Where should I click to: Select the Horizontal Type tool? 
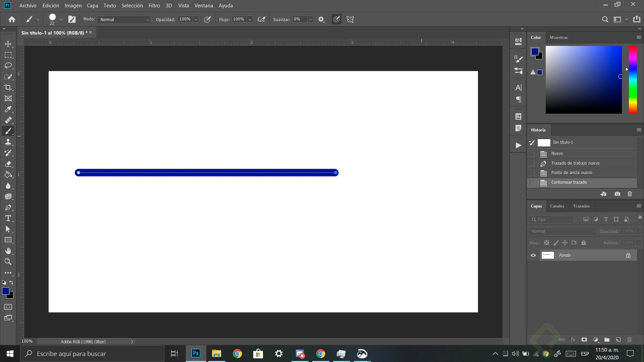(8, 219)
